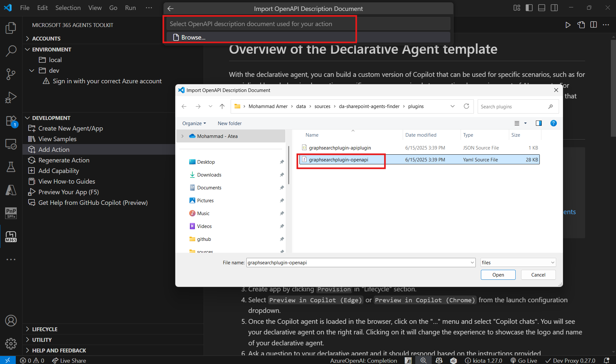Image resolution: width=616 pixels, height=364 pixels.
Task: Cancel the file dialog
Action: [x=538, y=275]
